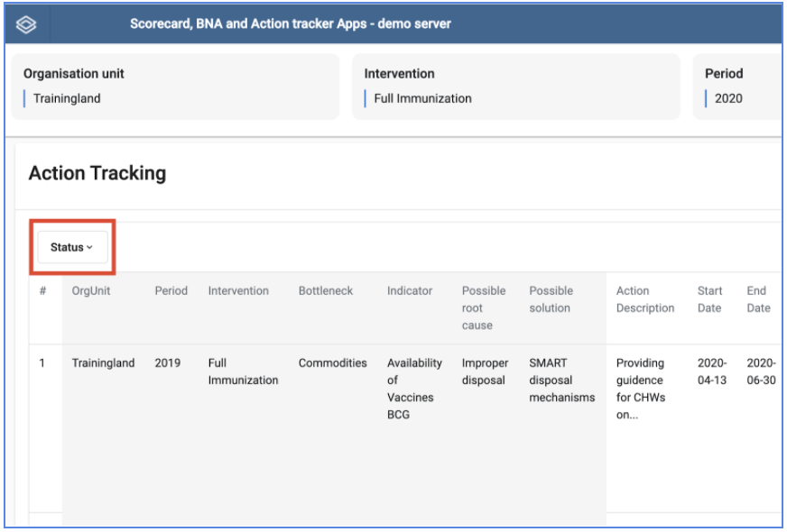The image size is (787, 532).
Task: Click the Possible root cause column header
Action: tap(484, 307)
